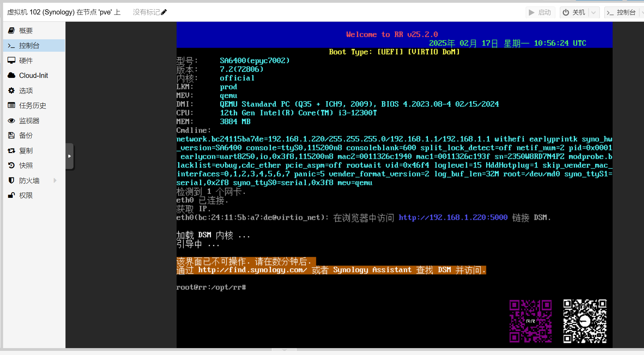The height and width of the screenshot is (355, 644).
Task: Select the 控制台 console menu item
Action: pyautogui.click(x=34, y=45)
